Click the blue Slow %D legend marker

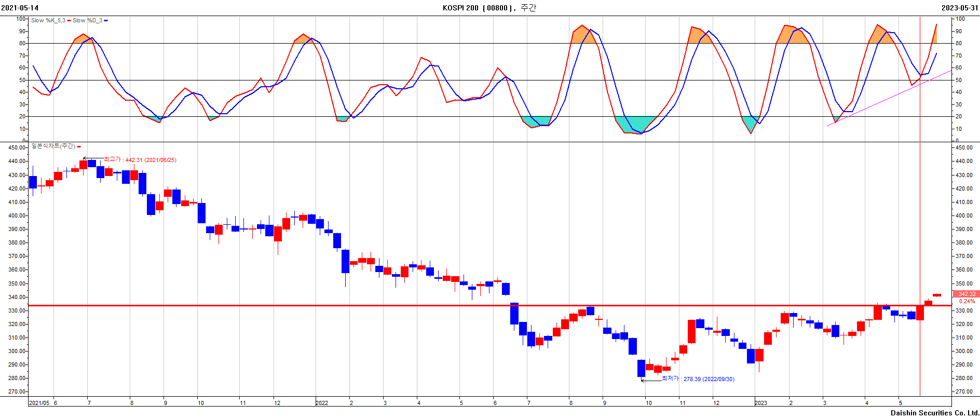click(106, 21)
